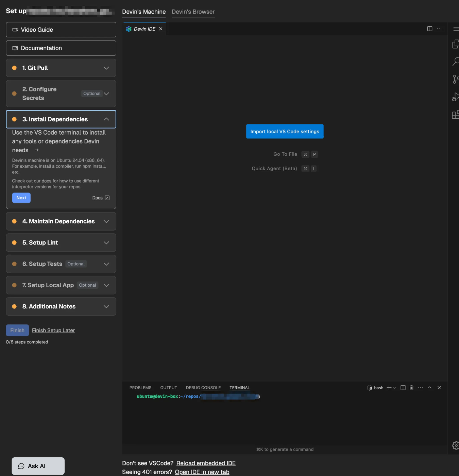Click the arrow icon after 'needs'
The width and height of the screenshot is (459, 476).
pos(37,150)
